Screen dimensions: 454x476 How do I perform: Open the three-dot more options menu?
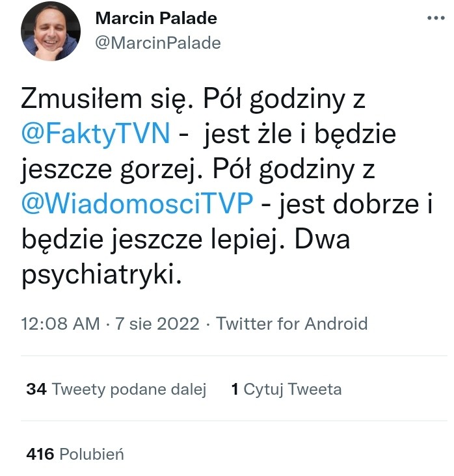(x=436, y=18)
